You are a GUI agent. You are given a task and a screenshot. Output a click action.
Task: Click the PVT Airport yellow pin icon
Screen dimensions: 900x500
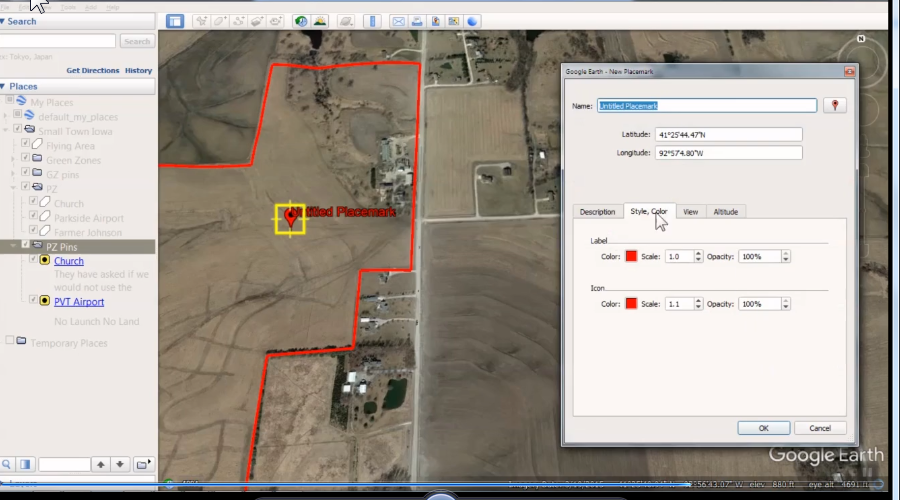point(45,301)
